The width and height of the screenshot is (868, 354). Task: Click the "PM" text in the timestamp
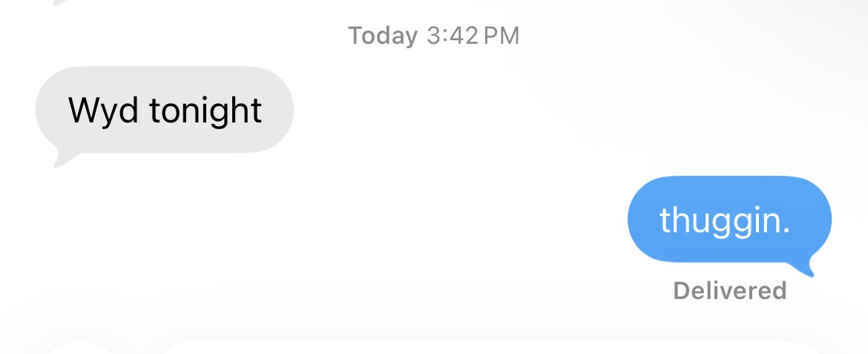click(502, 36)
